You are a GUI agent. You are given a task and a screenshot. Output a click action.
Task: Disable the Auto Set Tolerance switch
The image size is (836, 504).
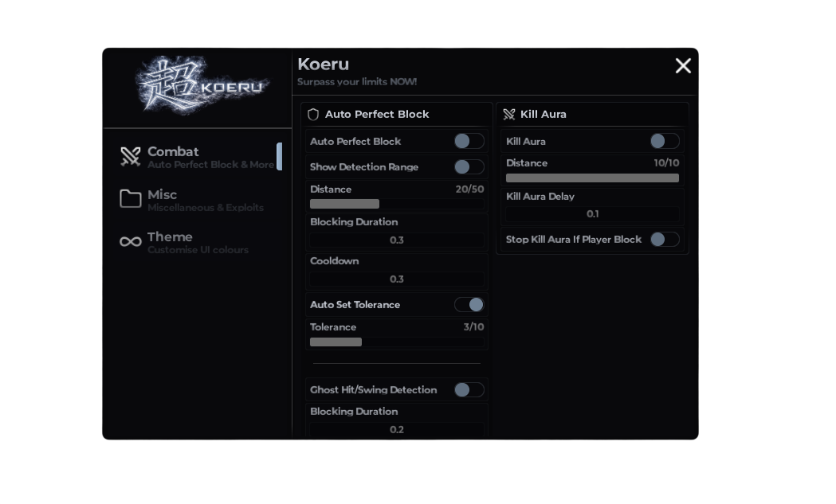(x=469, y=305)
